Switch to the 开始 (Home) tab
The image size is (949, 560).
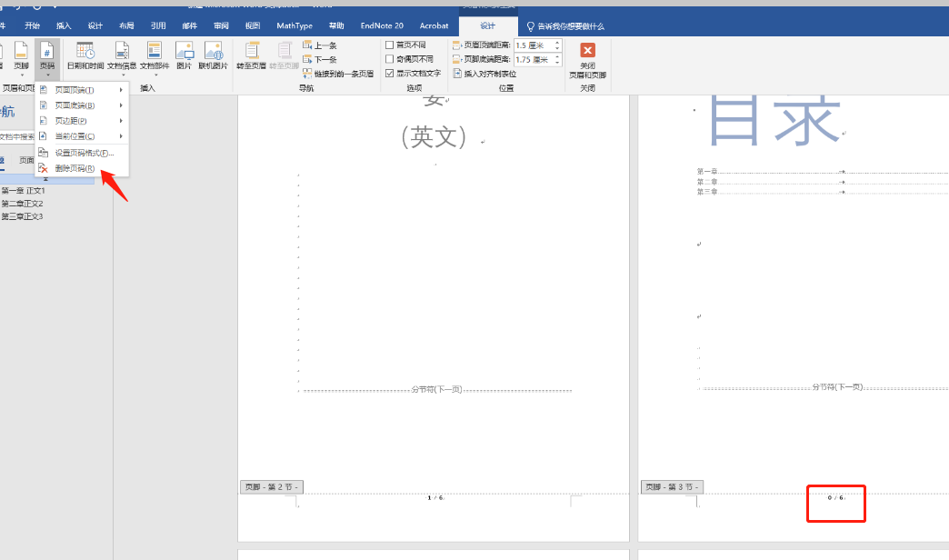point(32,25)
